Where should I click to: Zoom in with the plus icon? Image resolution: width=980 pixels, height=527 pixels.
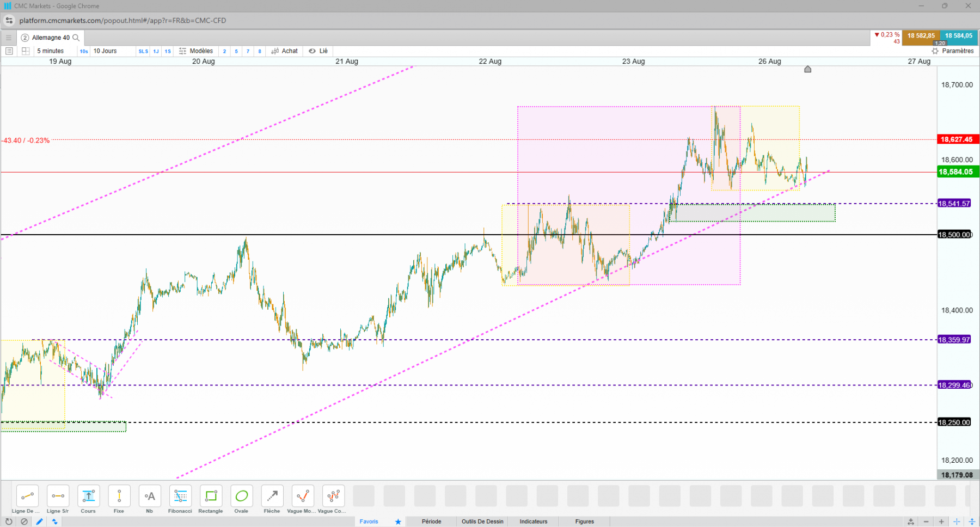[941, 522]
